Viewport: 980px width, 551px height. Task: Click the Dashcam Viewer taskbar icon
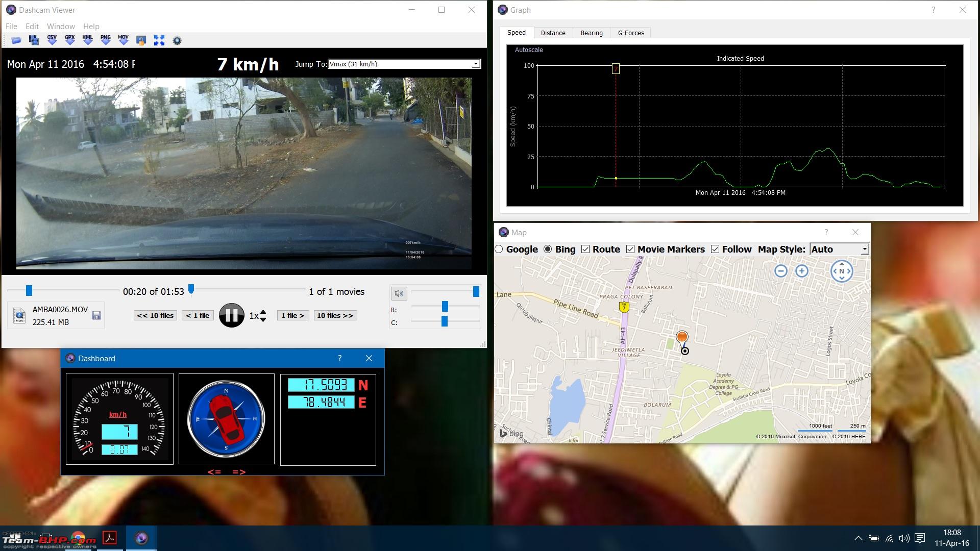141,538
